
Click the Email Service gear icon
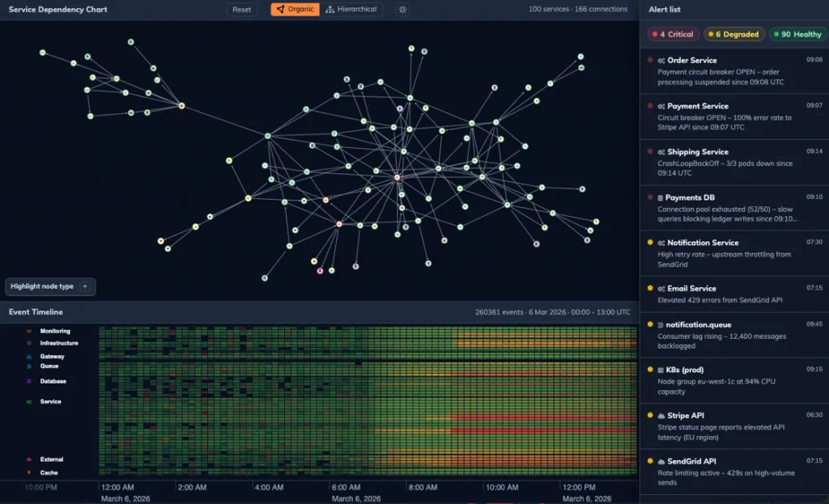click(661, 289)
